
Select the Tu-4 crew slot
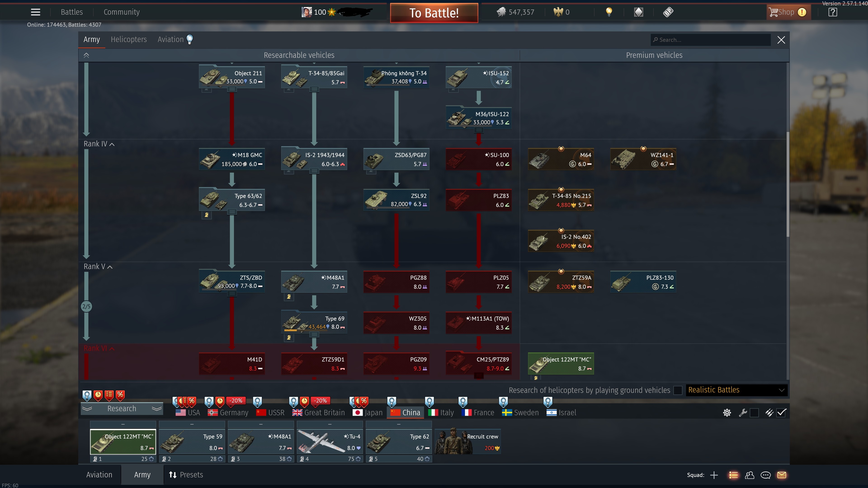coord(330,442)
